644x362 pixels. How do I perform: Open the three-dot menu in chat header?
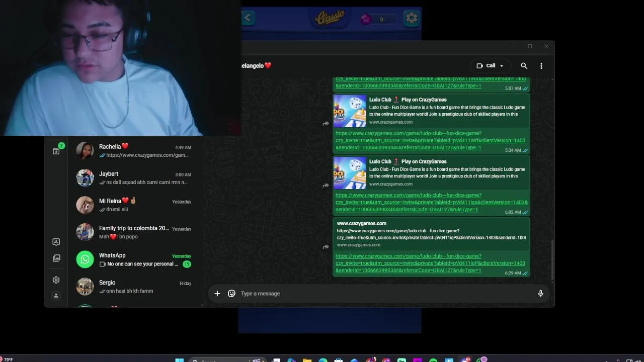541,66
